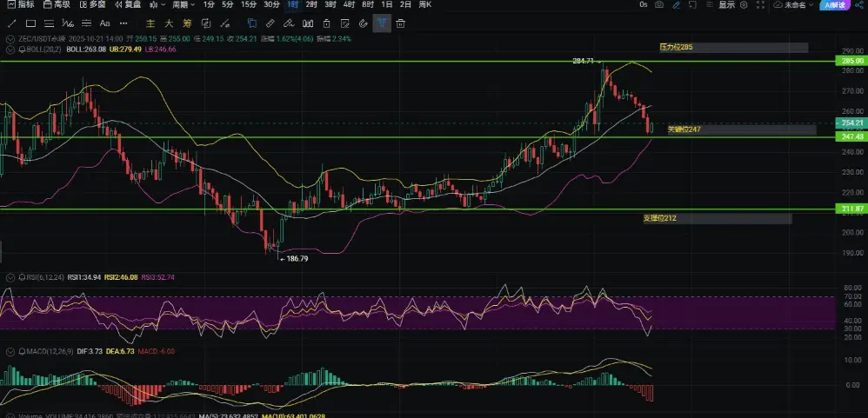
Task: Switch to the 4时 timeframe
Action: click(x=349, y=5)
